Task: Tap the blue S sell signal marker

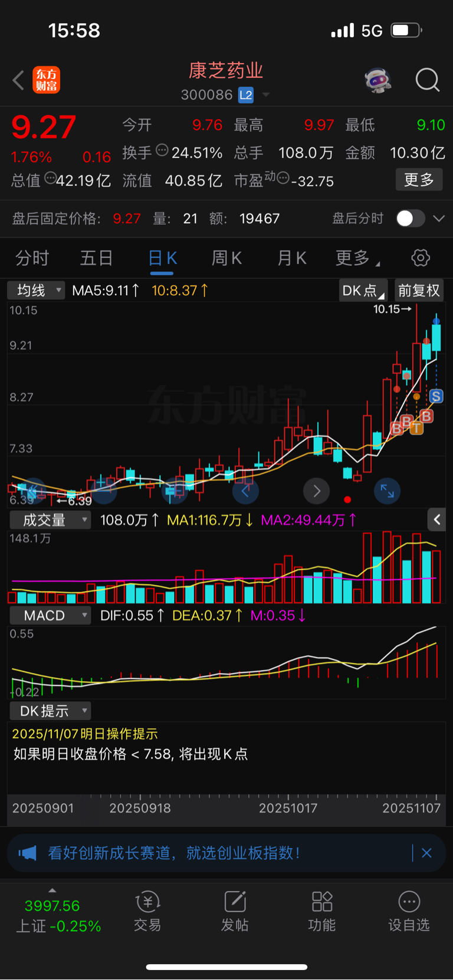Action: pos(436,396)
